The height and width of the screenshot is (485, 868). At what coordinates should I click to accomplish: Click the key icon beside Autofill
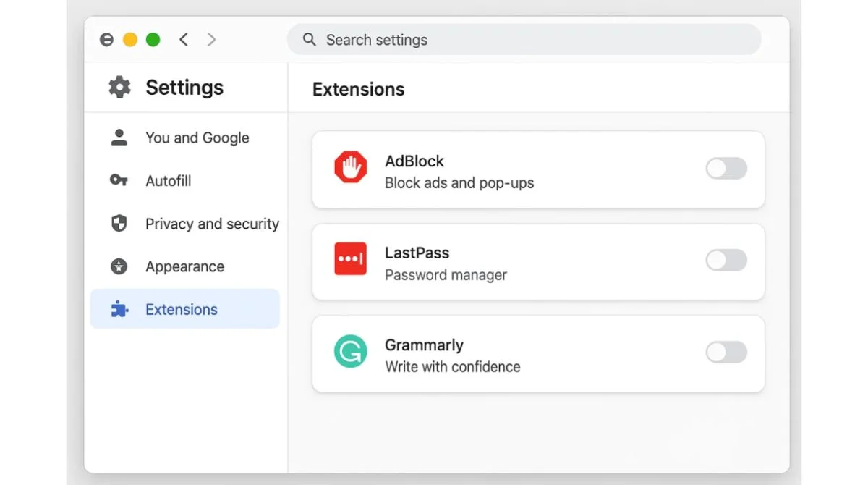point(119,180)
